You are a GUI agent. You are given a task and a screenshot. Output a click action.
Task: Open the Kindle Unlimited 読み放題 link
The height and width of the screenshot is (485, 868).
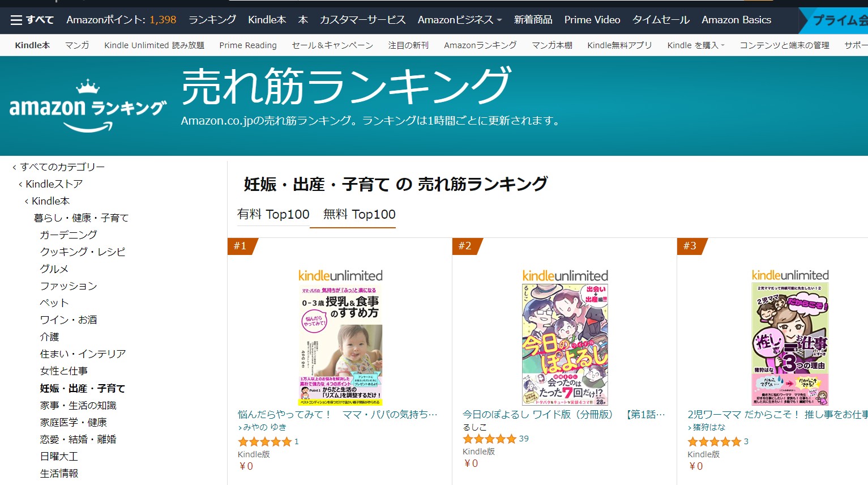click(x=154, y=45)
